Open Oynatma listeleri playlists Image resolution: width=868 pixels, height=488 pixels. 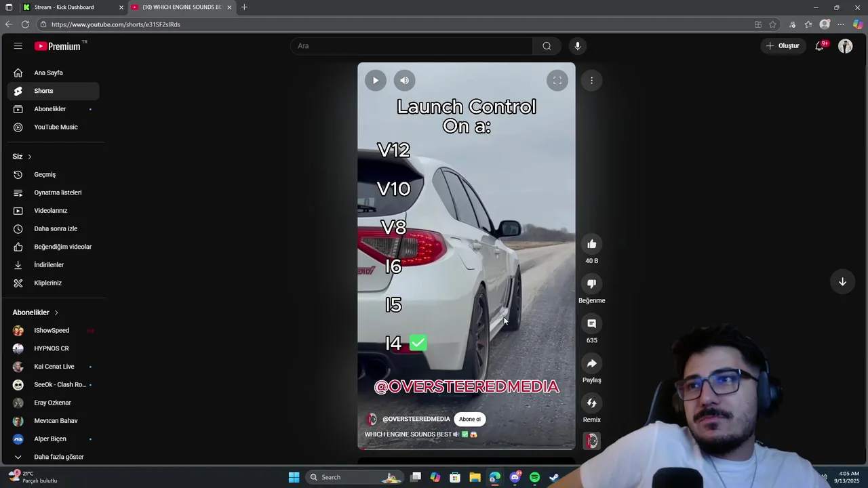pos(54,192)
